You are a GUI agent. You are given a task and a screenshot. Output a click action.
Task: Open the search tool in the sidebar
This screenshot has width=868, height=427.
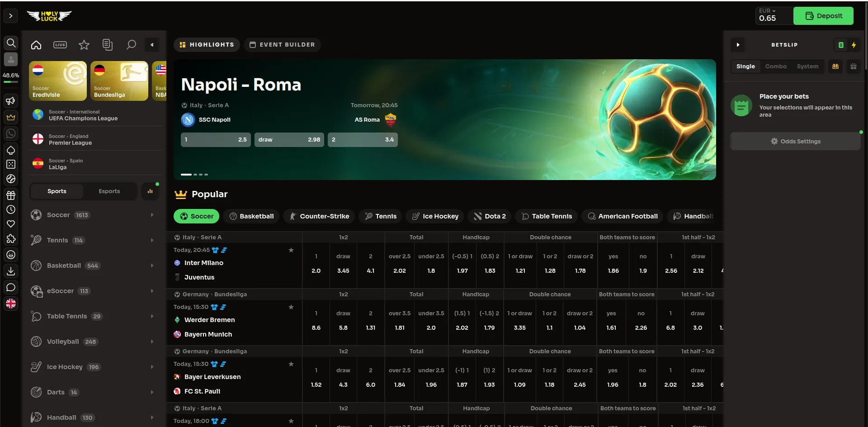click(x=11, y=43)
